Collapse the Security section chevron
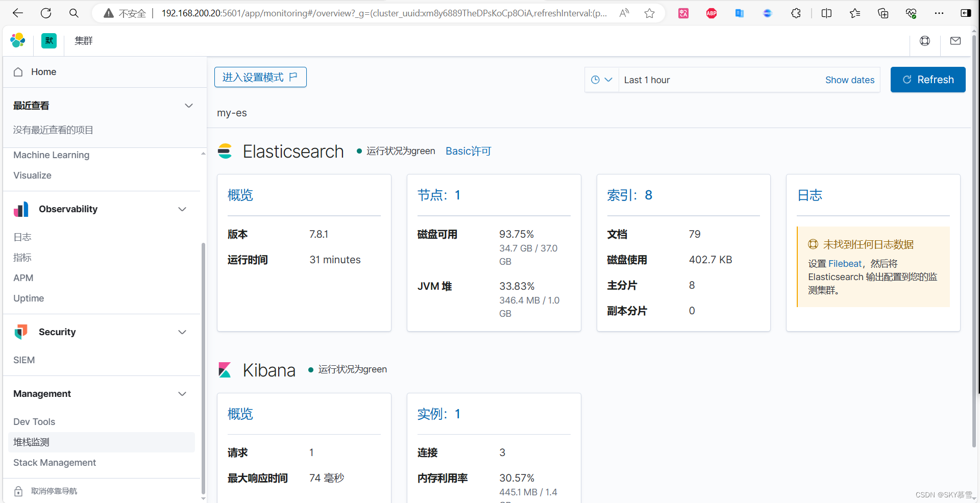Image resolution: width=980 pixels, height=503 pixels. pyautogui.click(x=182, y=332)
